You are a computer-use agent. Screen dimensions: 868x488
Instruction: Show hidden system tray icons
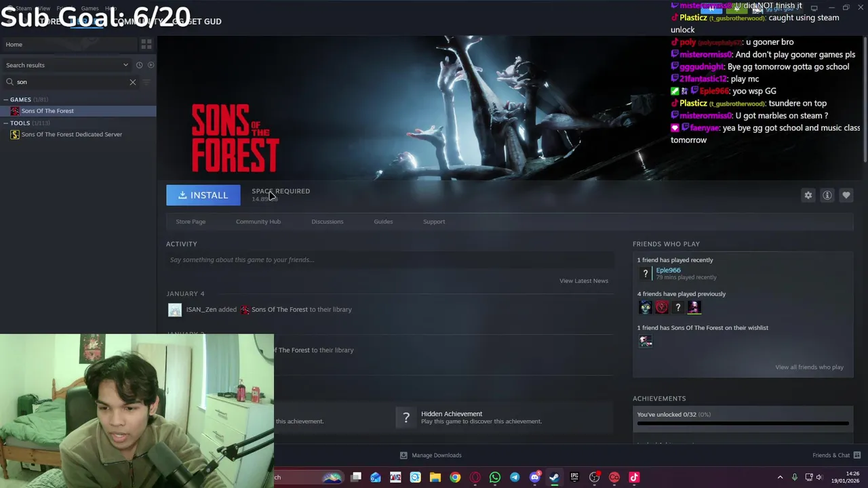[780, 477]
